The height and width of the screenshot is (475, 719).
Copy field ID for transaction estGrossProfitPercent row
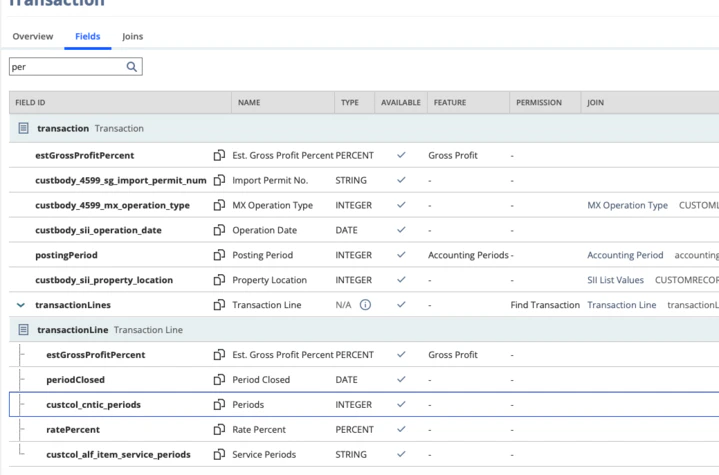click(219, 155)
